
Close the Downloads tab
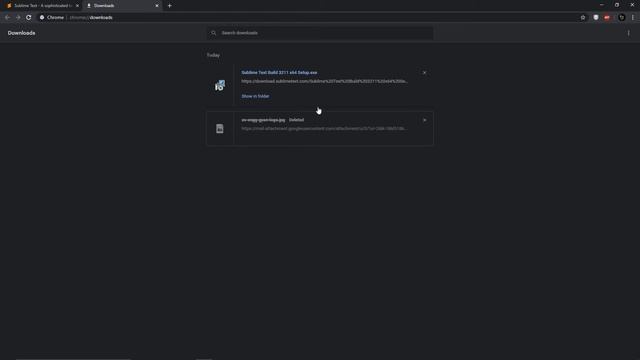coord(157,6)
